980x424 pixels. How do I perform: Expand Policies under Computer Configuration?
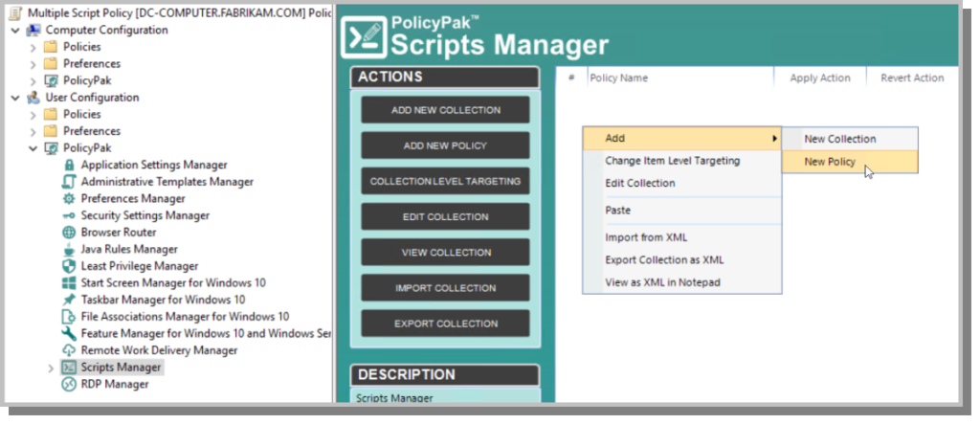[x=33, y=47]
